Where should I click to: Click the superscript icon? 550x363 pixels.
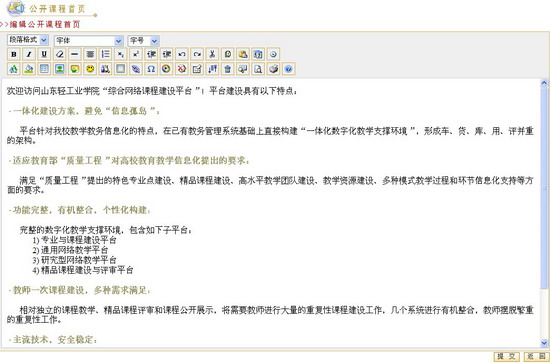(x=136, y=54)
